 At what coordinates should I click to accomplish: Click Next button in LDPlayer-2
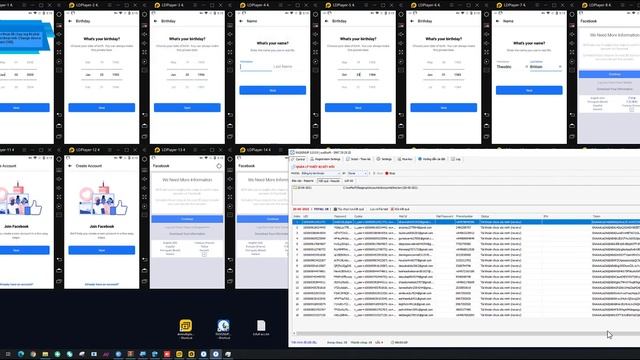click(x=102, y=107)
